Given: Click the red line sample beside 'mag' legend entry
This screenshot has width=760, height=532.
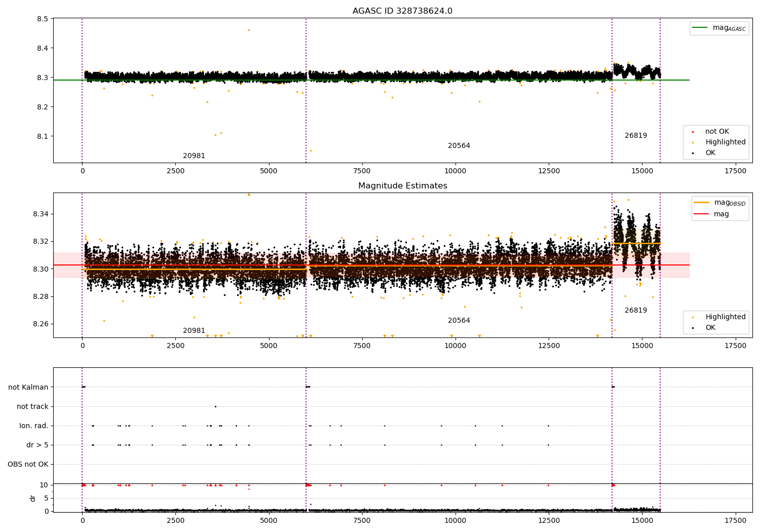Looking at the screenshot, I should pyautogui.click(x=702, y=214).
